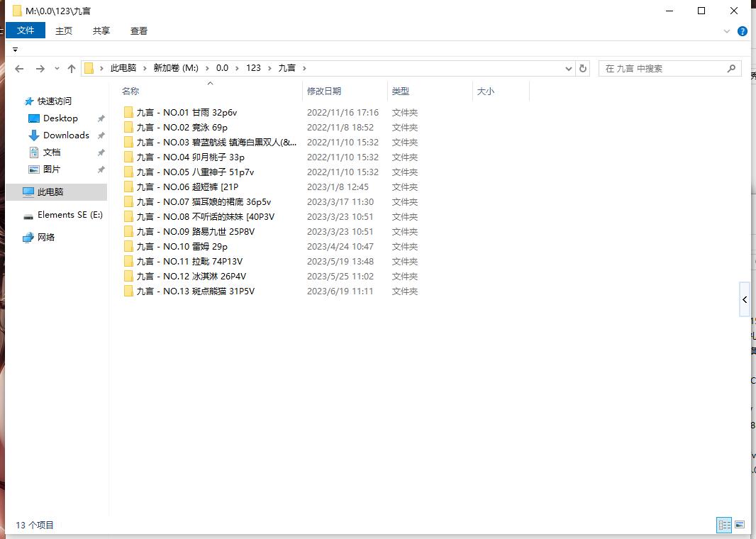This screenshot has width=756, height=539.
Task: Open the quick access toolbar customize dropdown
Action: 15,50
